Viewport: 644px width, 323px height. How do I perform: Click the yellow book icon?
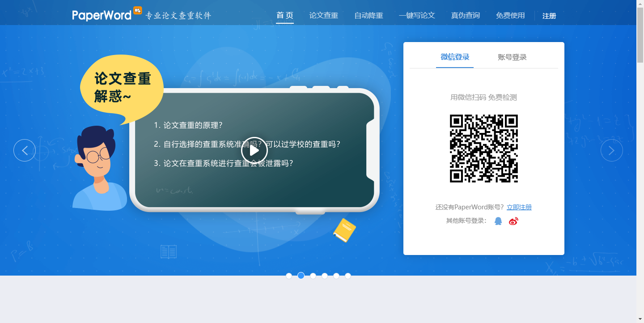tap(344, 230)
